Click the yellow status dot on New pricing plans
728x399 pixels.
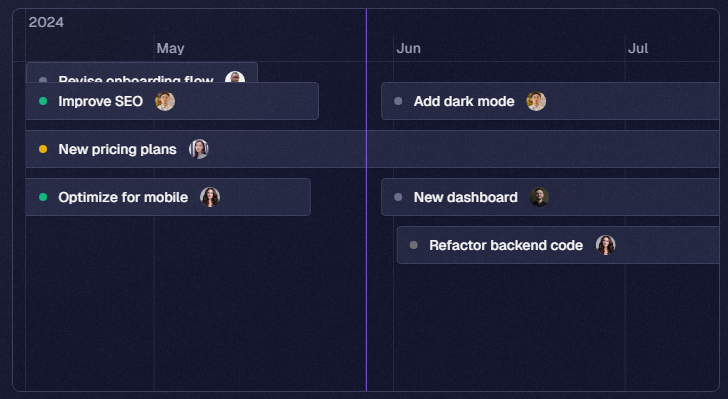43,149
